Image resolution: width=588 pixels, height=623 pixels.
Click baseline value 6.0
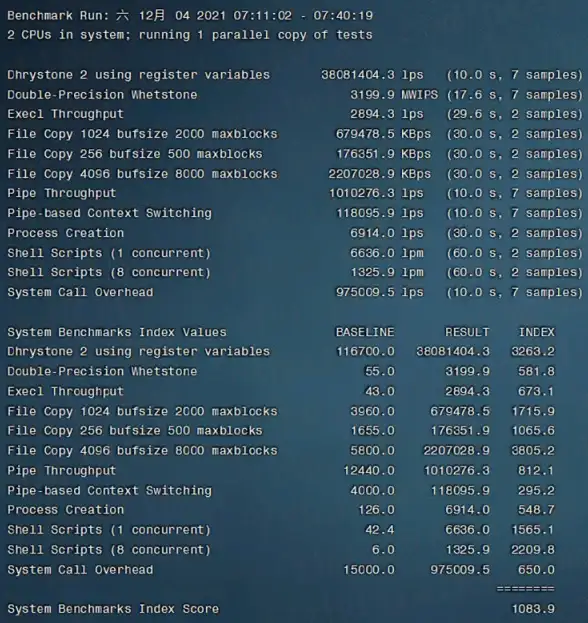pyautogui.click(x=383, y=550)
